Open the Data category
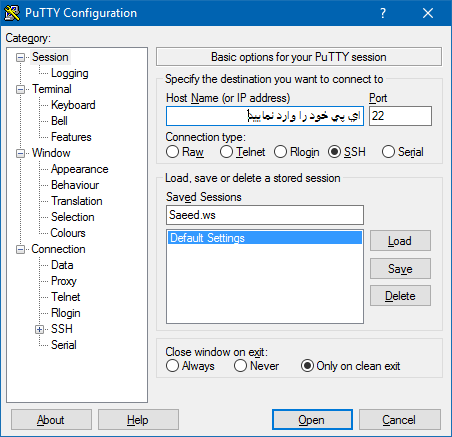The height and width of the screenshot is (437, 452). [62, 265]
